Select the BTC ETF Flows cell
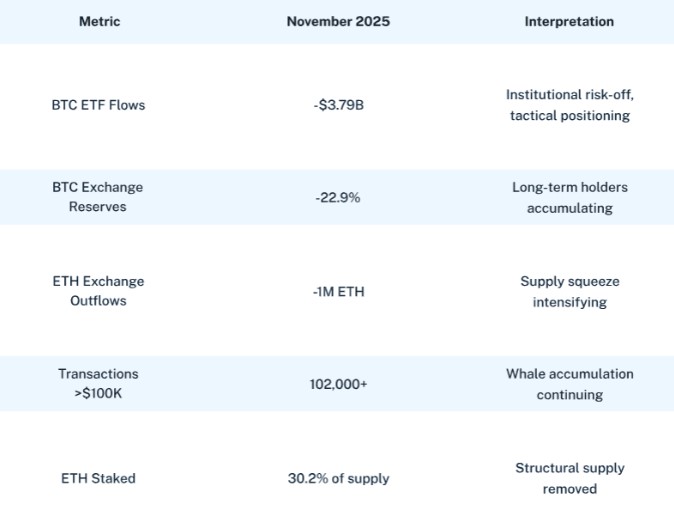 pos(98,104)
